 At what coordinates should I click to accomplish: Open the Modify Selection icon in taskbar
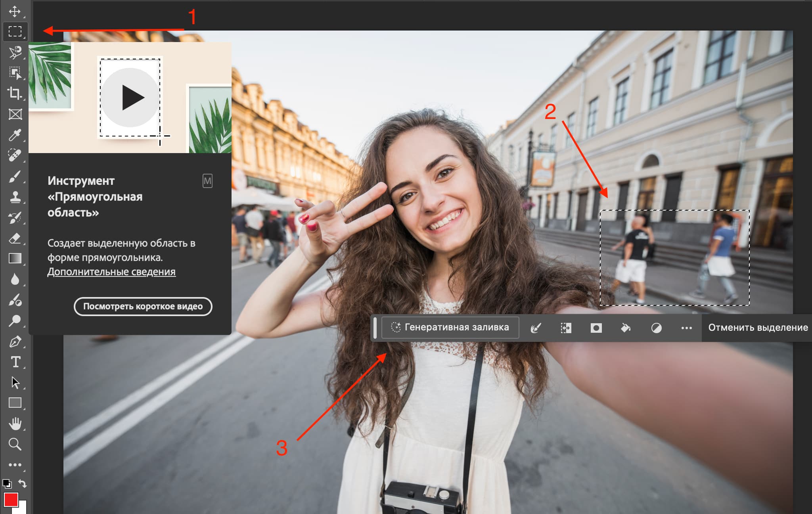[x=536, y=328]
